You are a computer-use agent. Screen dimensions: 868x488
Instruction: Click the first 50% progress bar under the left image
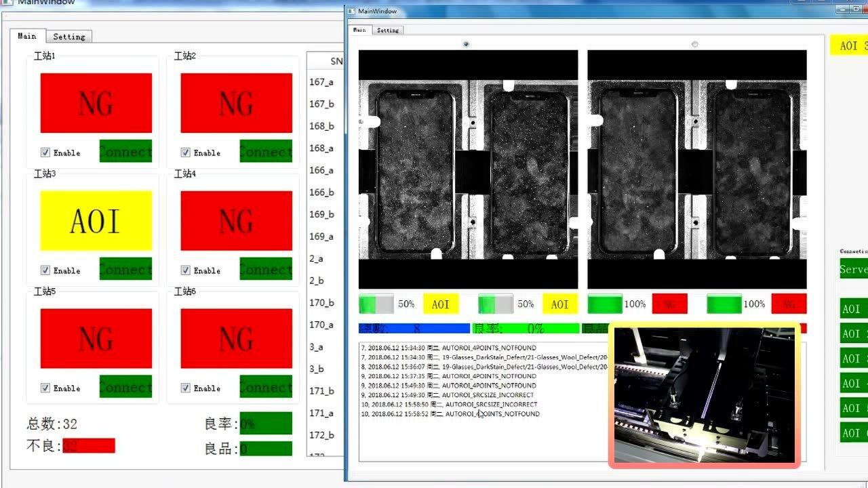[x=376, y=304]
